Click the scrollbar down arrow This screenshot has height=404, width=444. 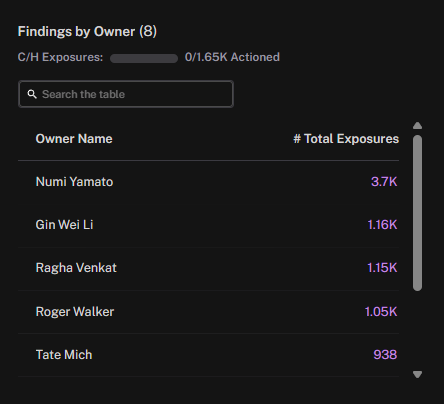click(417, 374)
